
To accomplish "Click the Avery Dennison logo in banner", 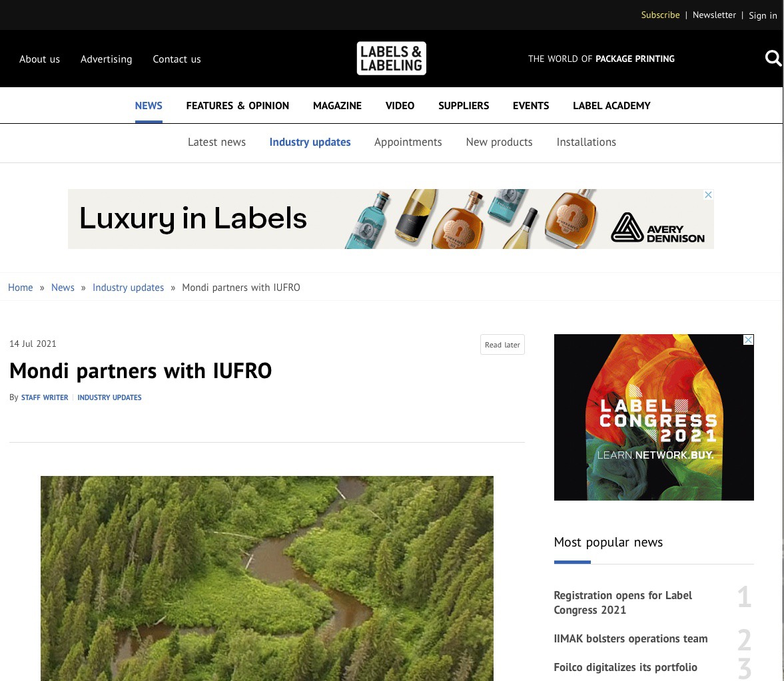I will (657, 228).
